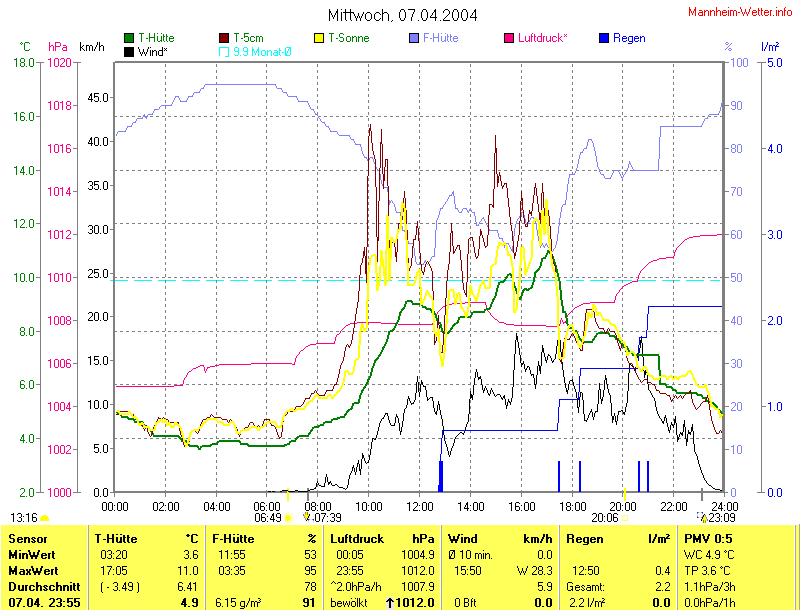Select the Luftdruck hPa table header
800x610 pixels.
coord(382,539)
